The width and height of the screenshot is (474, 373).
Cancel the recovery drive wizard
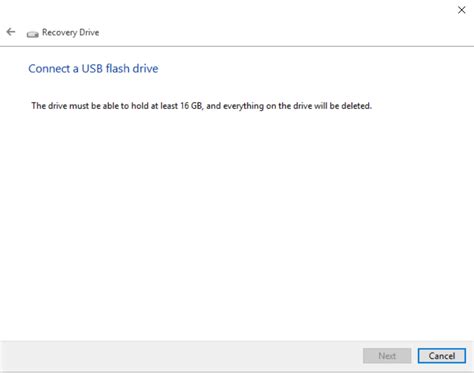click(x=442, y=356)
